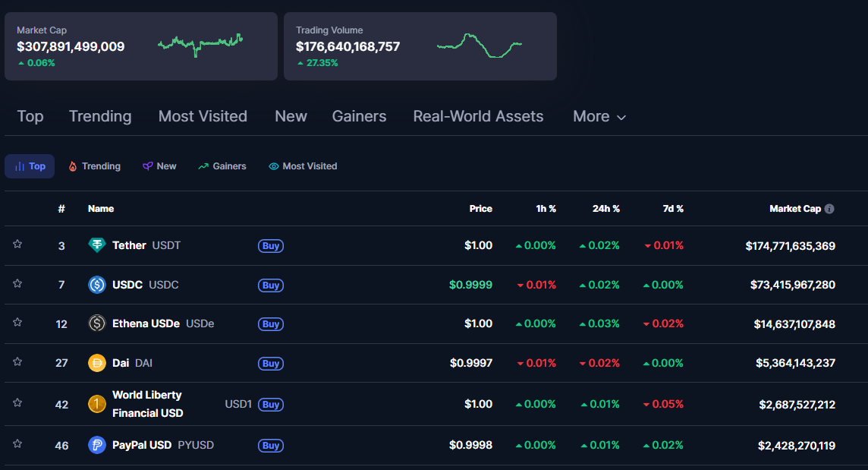Viewport: 868px width, 470px height.
Task: Sort by the 7d % column header
Action: tap(673, 209)
